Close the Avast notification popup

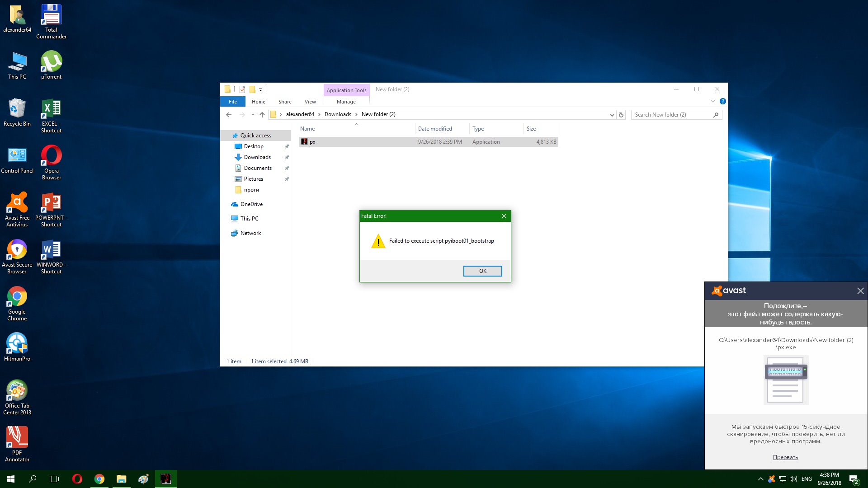(x=860, y=291)
